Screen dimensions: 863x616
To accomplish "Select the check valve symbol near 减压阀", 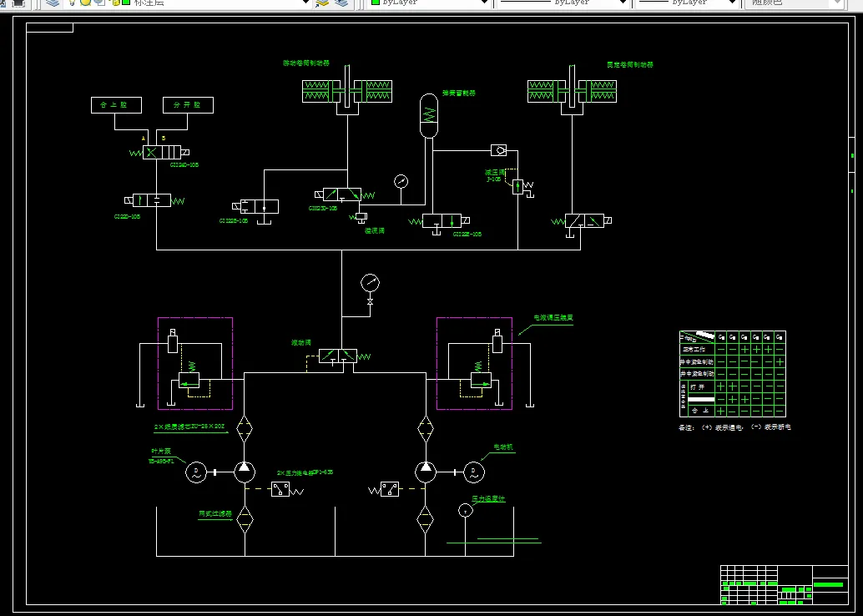I will 498,149.
